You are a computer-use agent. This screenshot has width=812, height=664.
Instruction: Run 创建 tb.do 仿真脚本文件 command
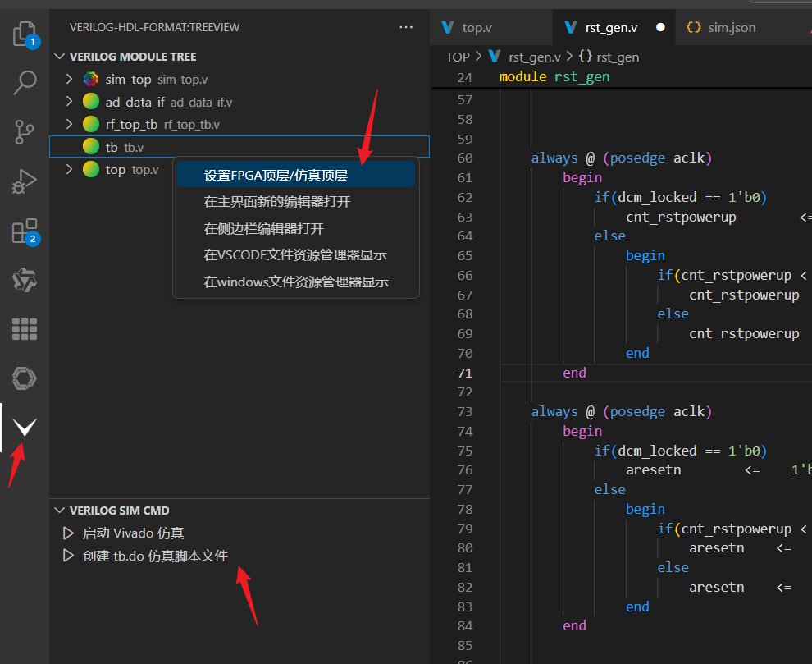pyautogui.click(x=67, y=554)
